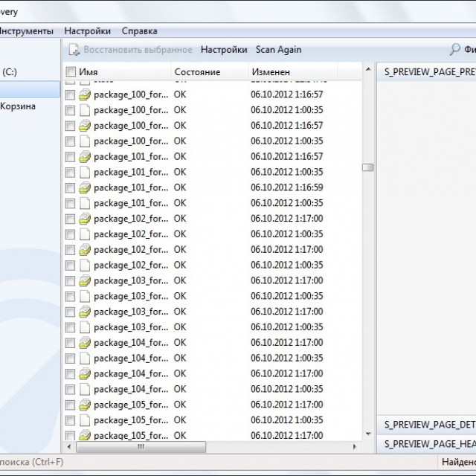Click the magnifying glass search icon
The width and height of the screenshot is (476, 476).
point(454,50)
